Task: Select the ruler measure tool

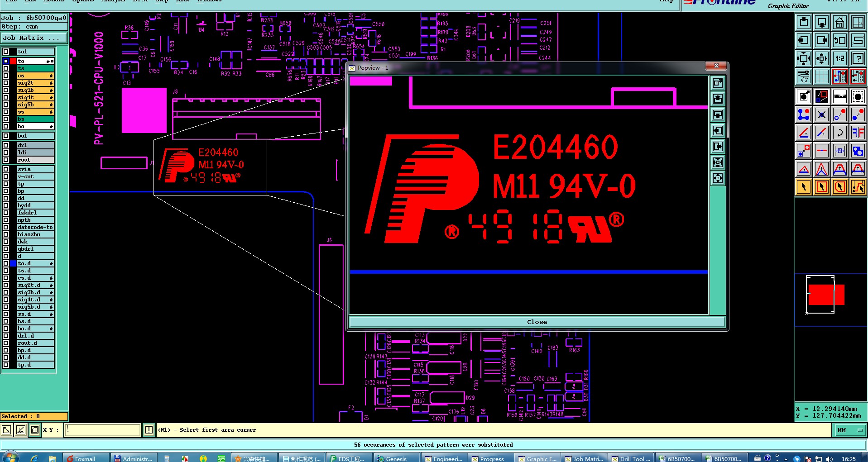Action: coord(840,96)
